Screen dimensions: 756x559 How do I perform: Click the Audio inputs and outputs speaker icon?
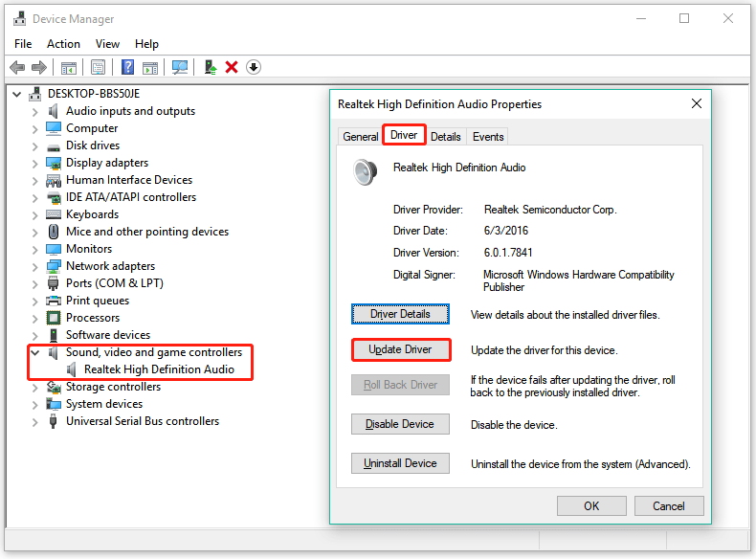[x=53, y=111]
